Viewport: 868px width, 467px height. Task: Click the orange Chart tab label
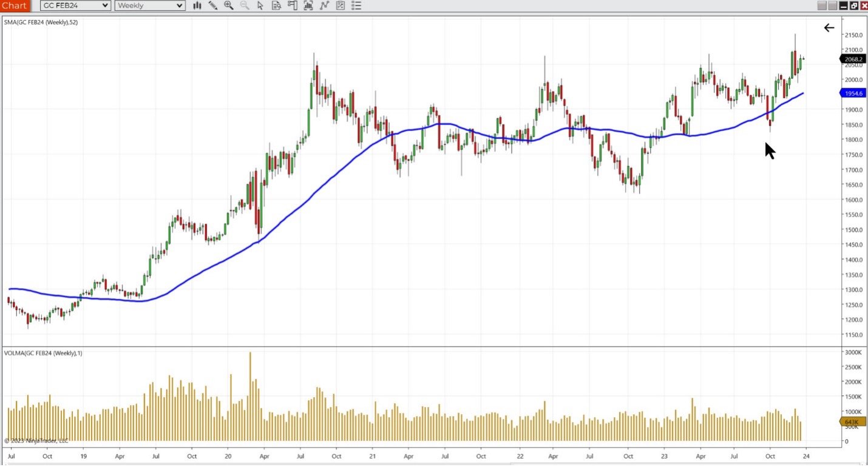[15, 5]
